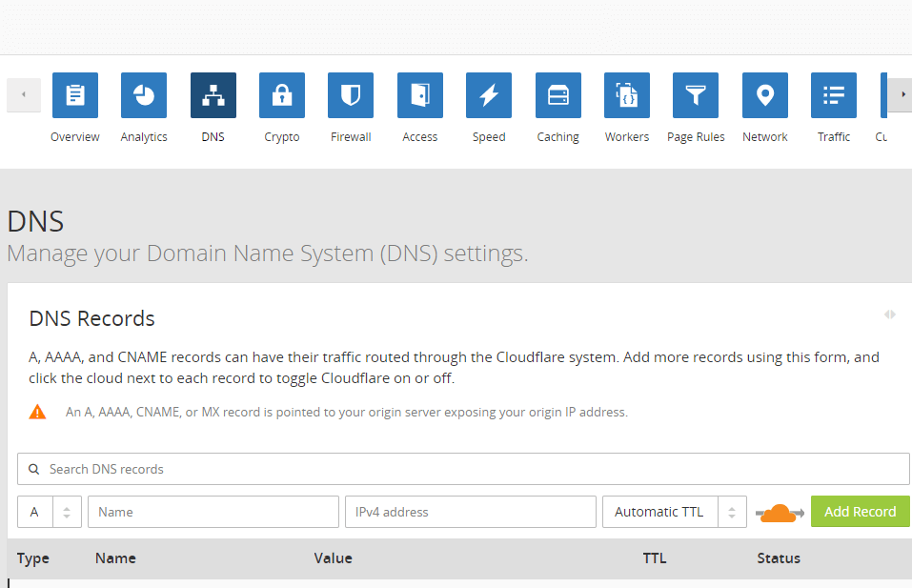912x588 pixels.
Task: Click the search magnifier icon
Action: tap(33, 469)
